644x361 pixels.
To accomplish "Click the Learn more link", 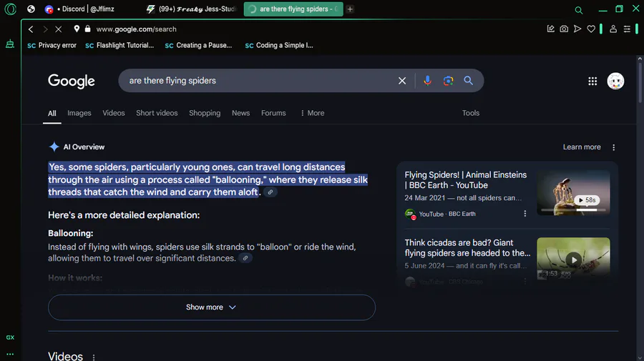I will click(582, 147).
